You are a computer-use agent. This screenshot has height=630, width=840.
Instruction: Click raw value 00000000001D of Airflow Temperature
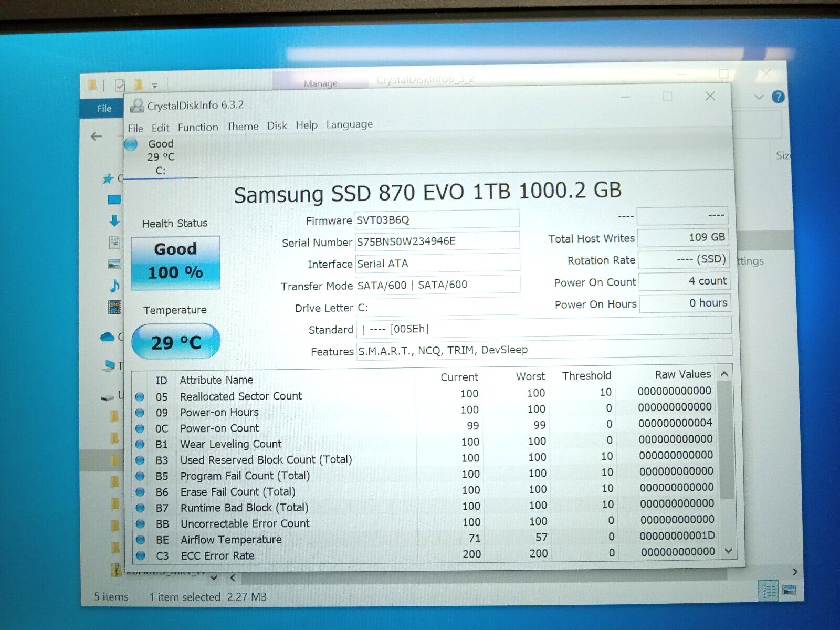click(x=677, y=535)
